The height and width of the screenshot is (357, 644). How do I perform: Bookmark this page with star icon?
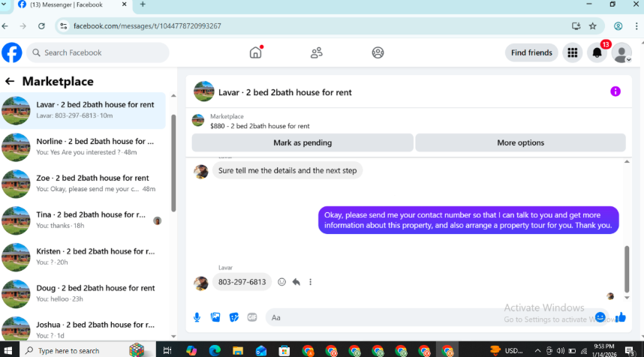593,25
